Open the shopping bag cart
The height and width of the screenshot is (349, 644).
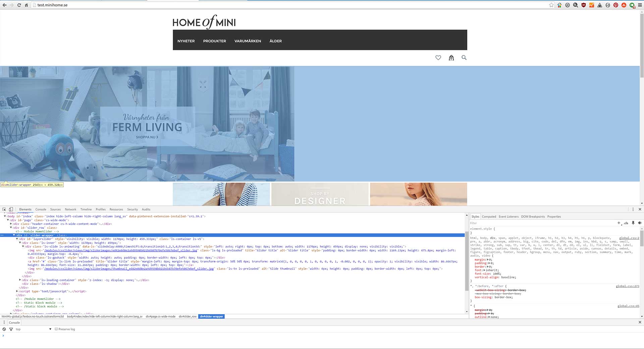[451, 58]
